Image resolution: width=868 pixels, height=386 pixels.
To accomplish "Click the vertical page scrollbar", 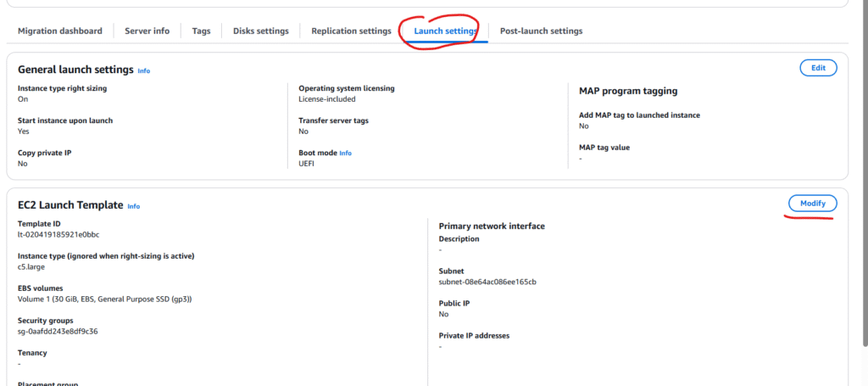I will [864, 173].
